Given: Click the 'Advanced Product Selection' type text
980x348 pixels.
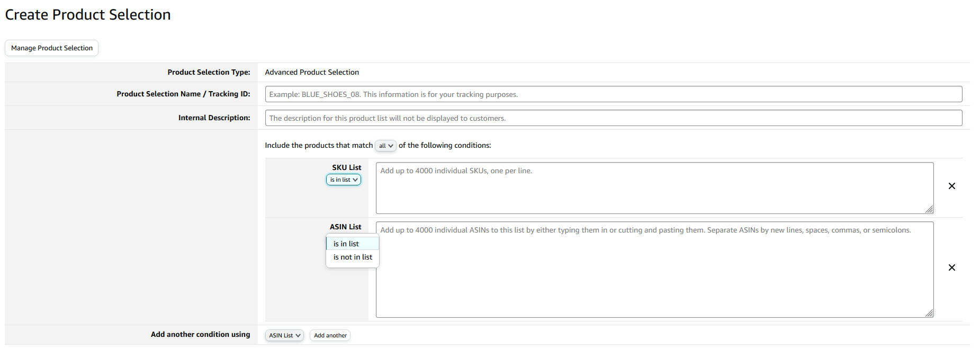Looking at the screenshot, I should point(312,72).
